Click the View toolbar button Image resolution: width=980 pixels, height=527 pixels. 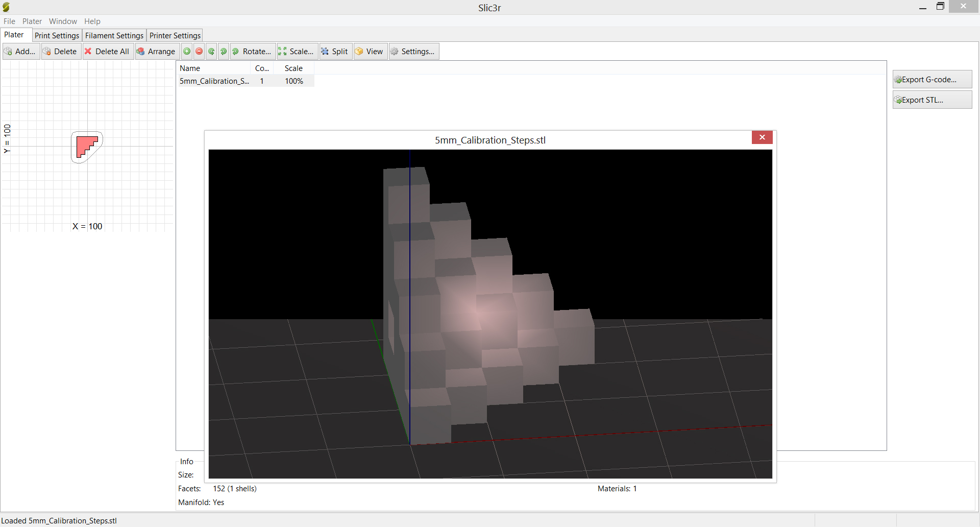(x=370, y=52)
